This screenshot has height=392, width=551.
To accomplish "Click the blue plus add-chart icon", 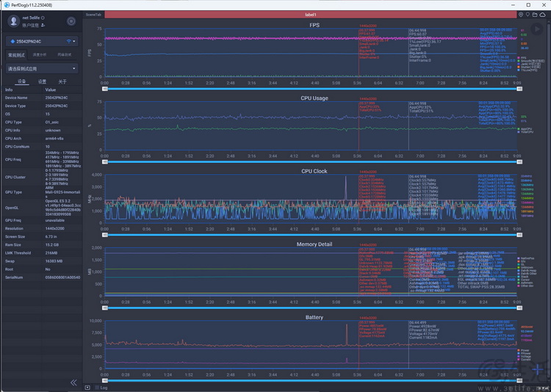I will (x=537, y=370).
